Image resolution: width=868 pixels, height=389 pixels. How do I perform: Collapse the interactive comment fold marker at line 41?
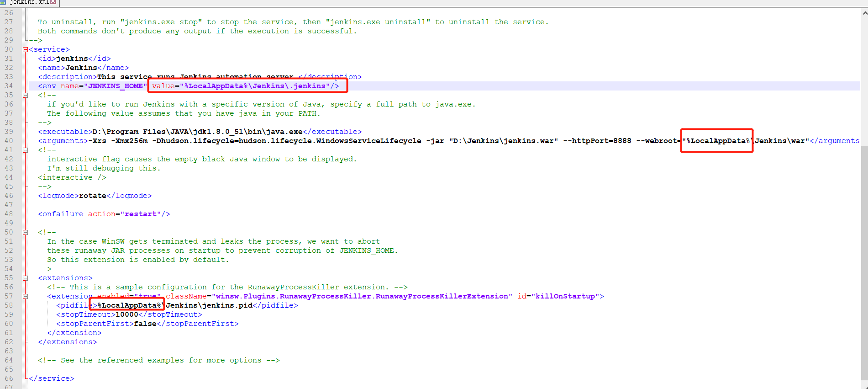pos(26,150)
